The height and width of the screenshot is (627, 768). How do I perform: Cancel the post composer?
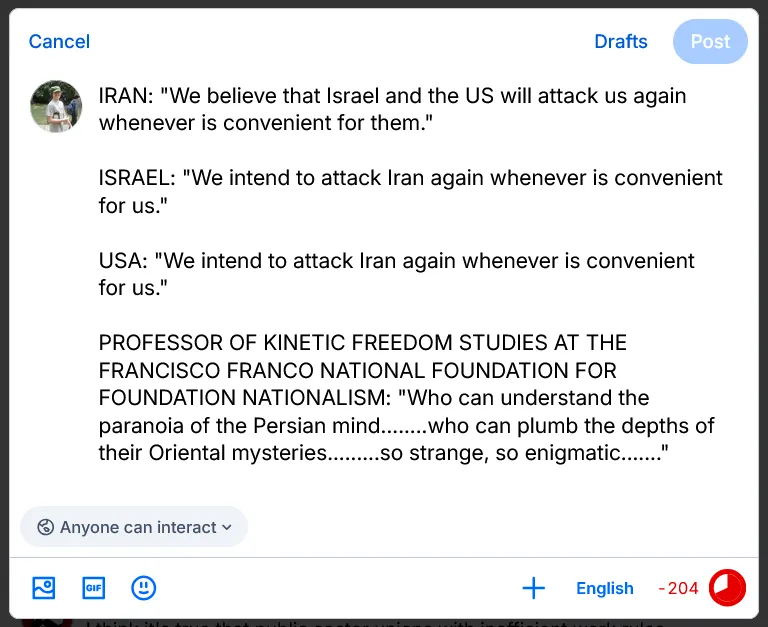[x=59, y=41]
